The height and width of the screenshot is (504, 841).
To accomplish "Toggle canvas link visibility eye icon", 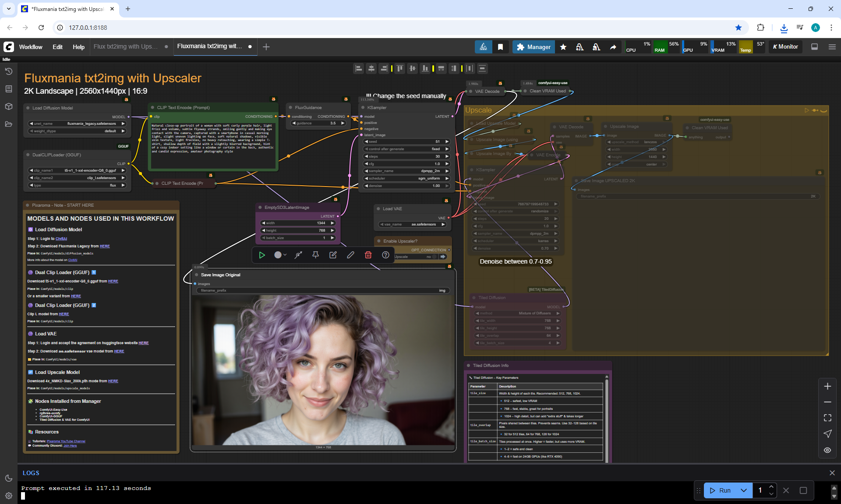I will [x=827, y=450].
